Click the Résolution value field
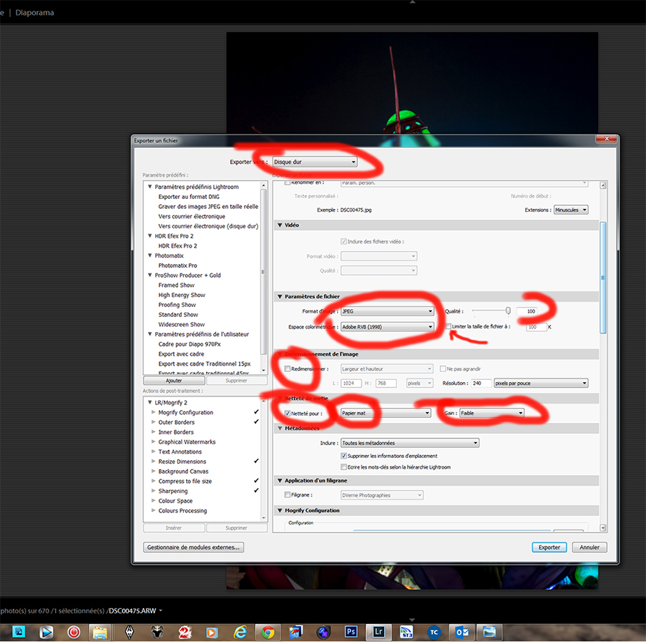This screenshot has width=646, height=644. (481, 384)
